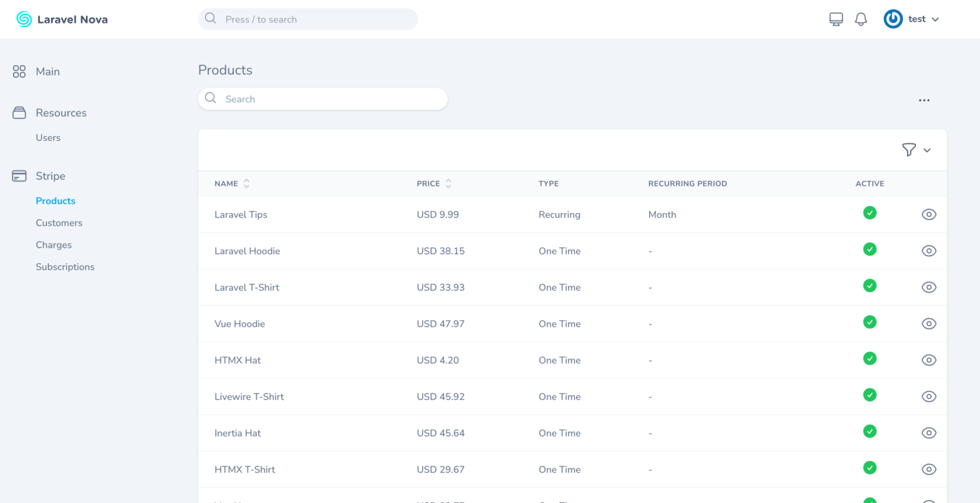The width and height of the screenshot is (980, 503).
Task: Click the filter funnel icon
Action: [x=909, y=150]
